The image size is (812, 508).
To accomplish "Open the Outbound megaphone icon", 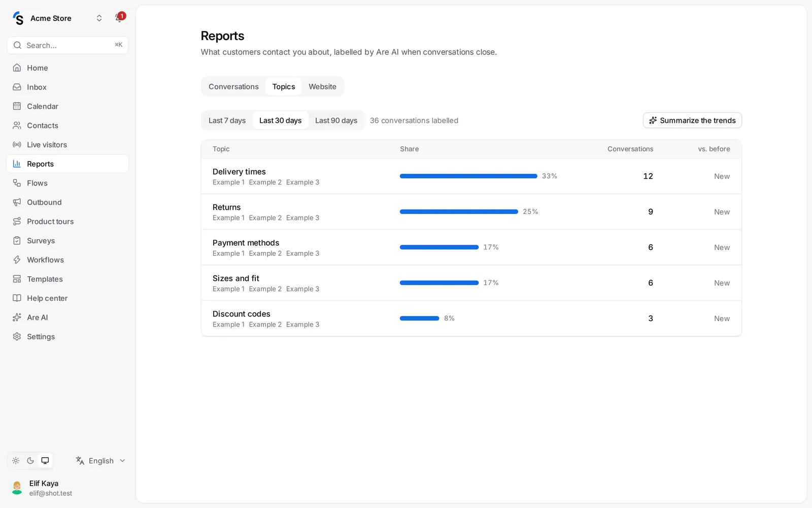I will coord(17,202).
